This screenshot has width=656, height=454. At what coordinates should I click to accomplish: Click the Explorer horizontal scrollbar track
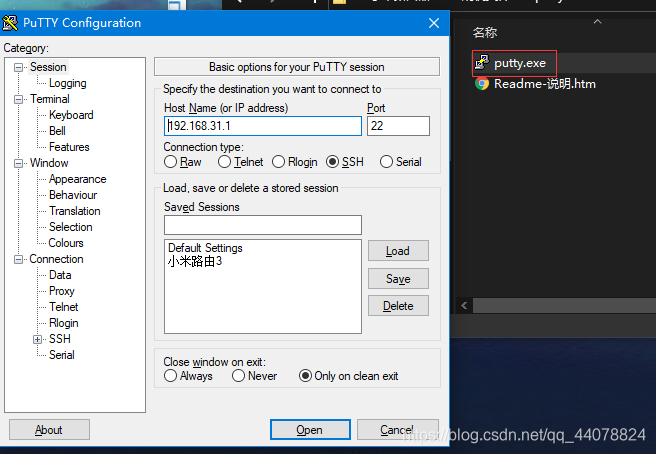564,305
